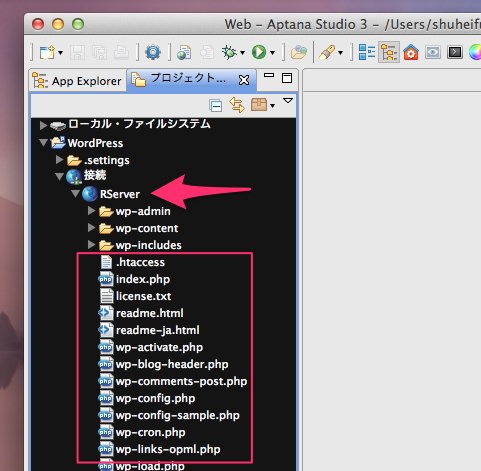Open the package box dropdown arrow

[272, 106]
